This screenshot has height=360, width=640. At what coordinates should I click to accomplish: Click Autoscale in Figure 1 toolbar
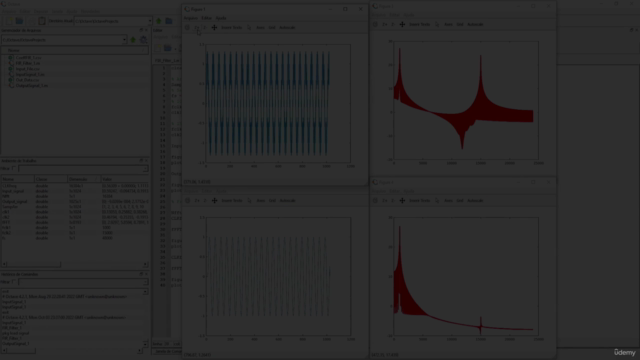click(x=287, y=28)
